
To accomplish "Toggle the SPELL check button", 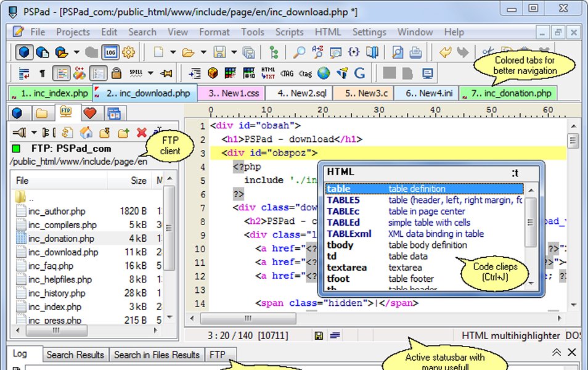I will point(136,73).
